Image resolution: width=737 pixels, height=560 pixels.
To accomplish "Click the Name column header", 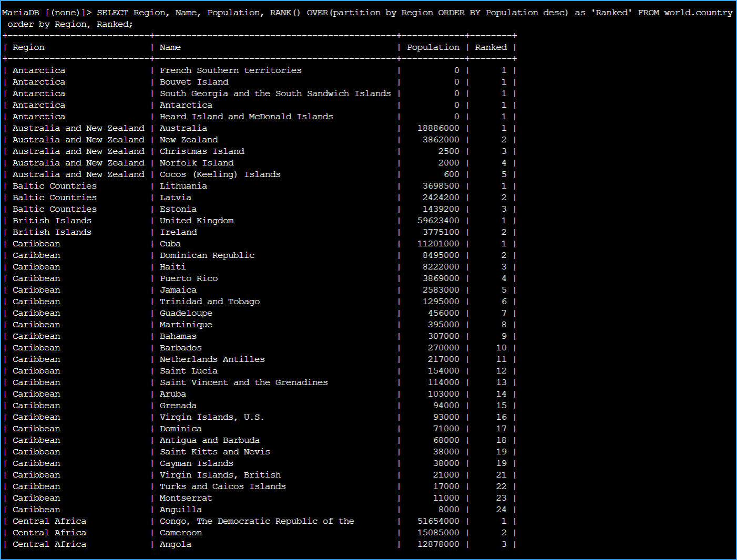I will [x=170, y=47].
